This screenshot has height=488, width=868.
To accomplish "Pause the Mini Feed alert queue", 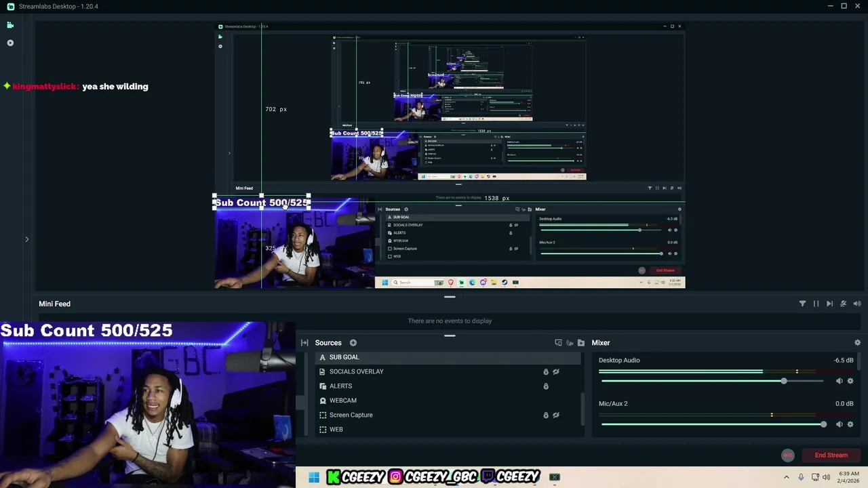I will tap(816, 304).
